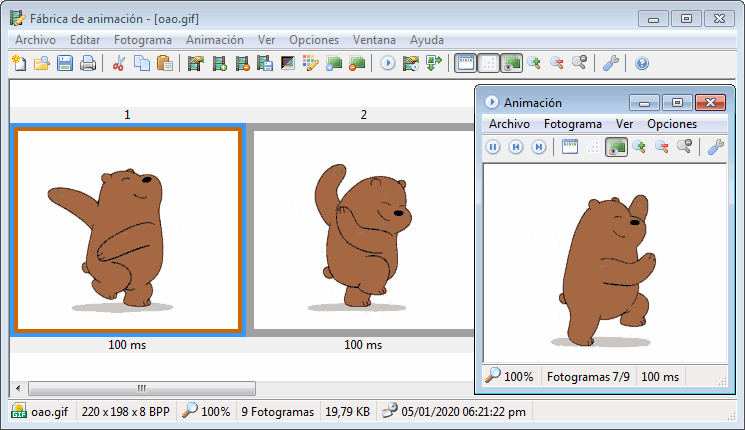Click the green frames icon with red minus

pyautogui.click(x=356, y=63)
